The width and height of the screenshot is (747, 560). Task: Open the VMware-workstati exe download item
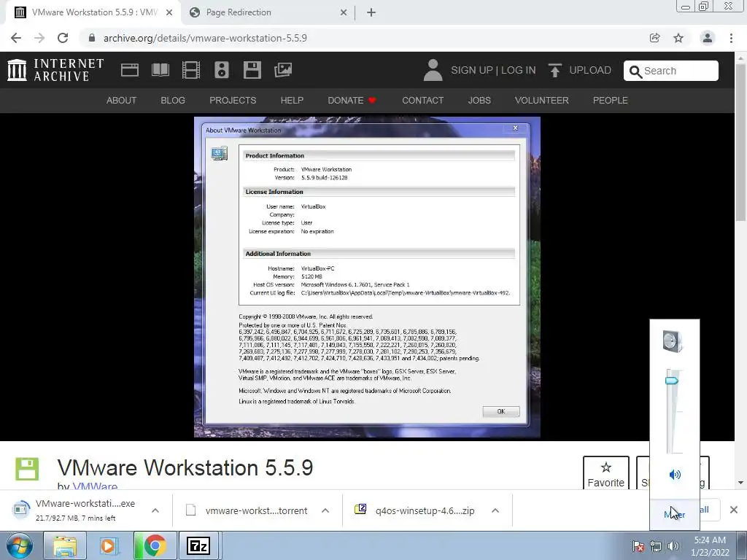click(76, 510)
